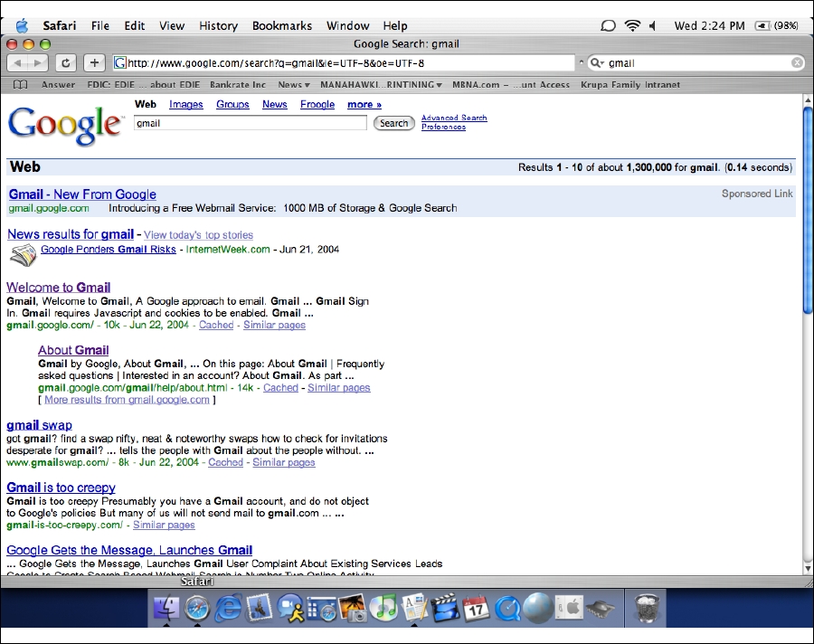Launch Internet Explorer from the Dock

tap(229, 607)
